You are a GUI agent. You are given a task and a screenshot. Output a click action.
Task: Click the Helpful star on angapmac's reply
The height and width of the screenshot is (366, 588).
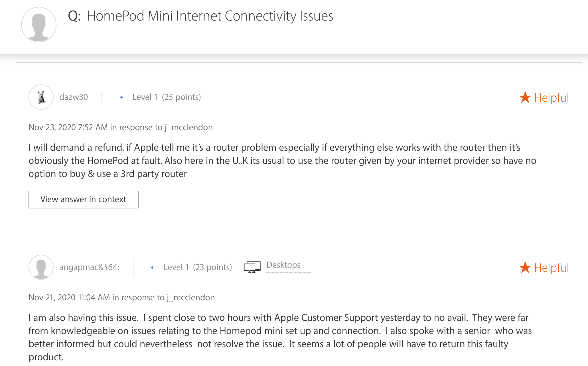tap(525, 268)
